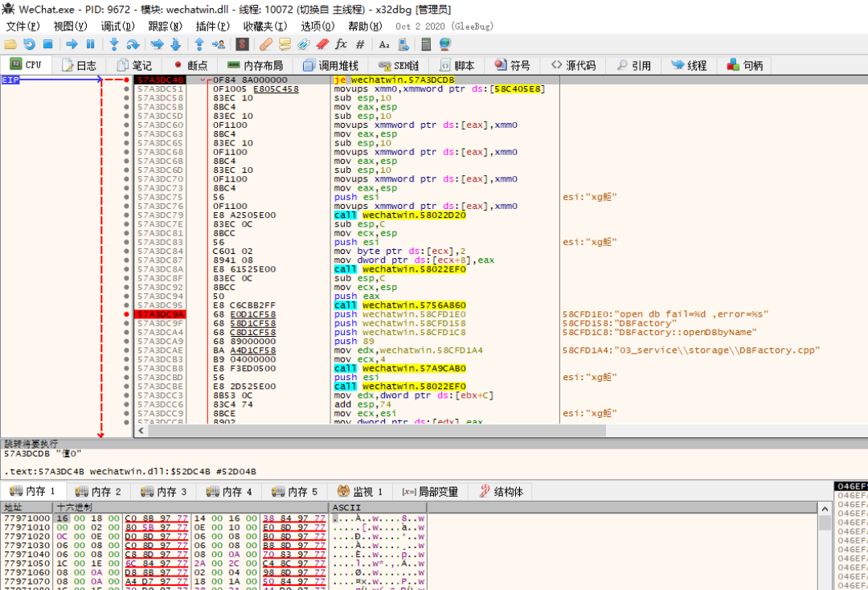Open the 调试(D) menu
Image resolution: width=868 pixels, height=590 pixels.
pos(118,26)
